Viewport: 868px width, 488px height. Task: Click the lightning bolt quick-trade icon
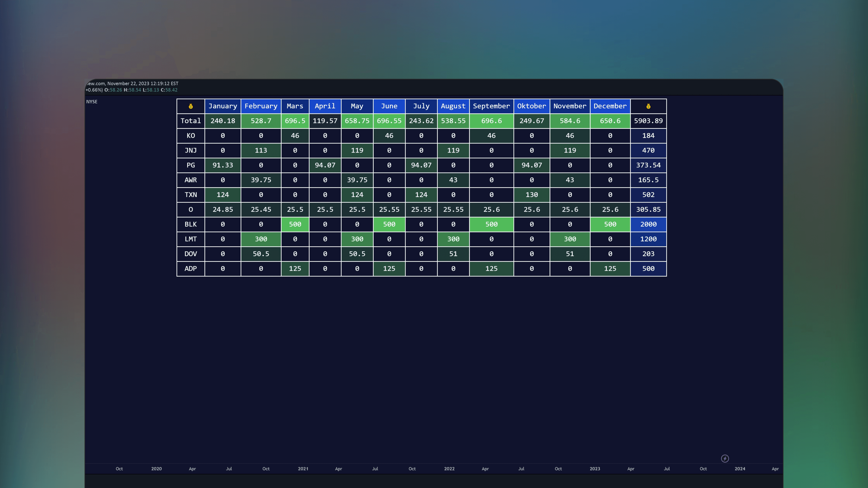[725, 458]
